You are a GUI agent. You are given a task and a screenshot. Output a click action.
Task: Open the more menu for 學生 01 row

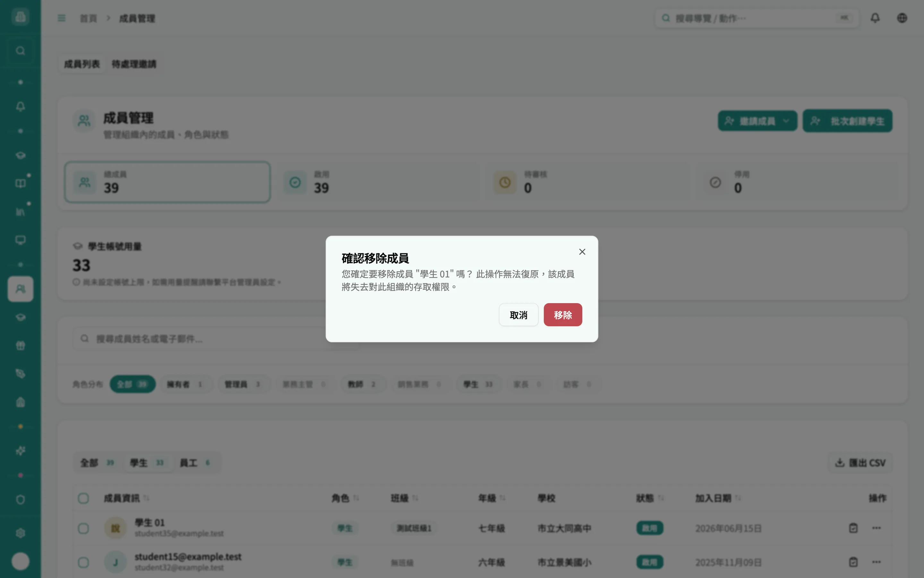click(876, 528)
